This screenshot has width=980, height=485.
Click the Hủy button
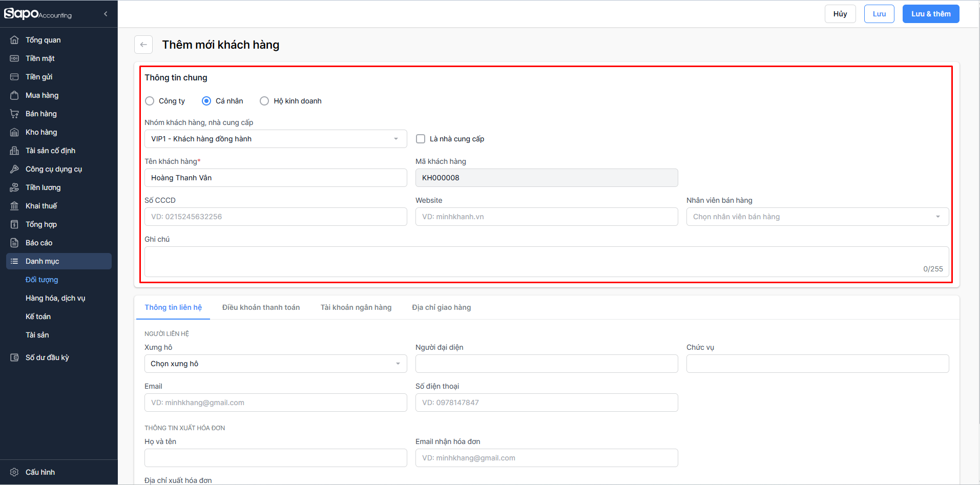tap(840, 14)
